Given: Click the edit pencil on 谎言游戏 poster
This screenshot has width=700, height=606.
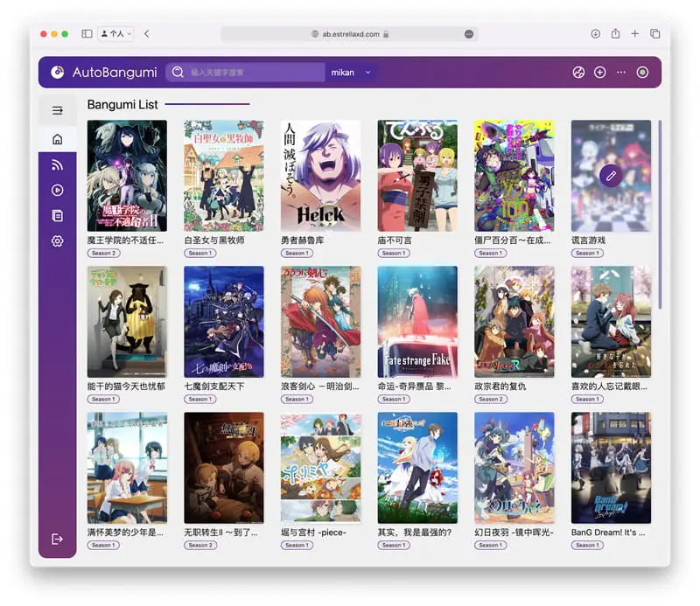Looking at the screenshot, I should coord(611,176).
